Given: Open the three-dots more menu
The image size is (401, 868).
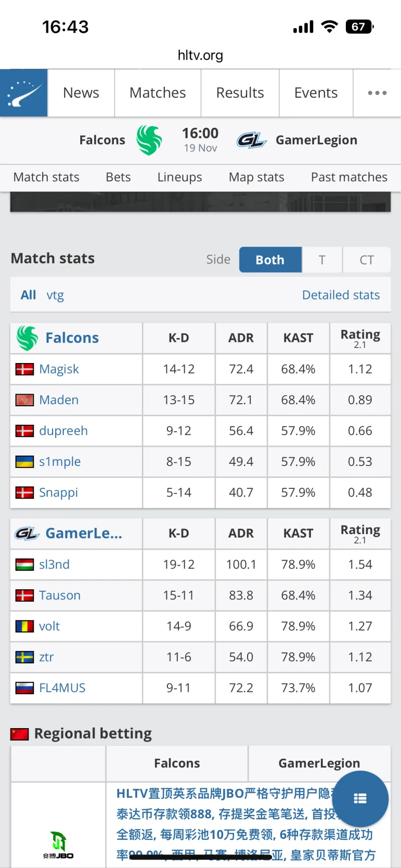Looking at the screenshot, I should tap(377, 93).
